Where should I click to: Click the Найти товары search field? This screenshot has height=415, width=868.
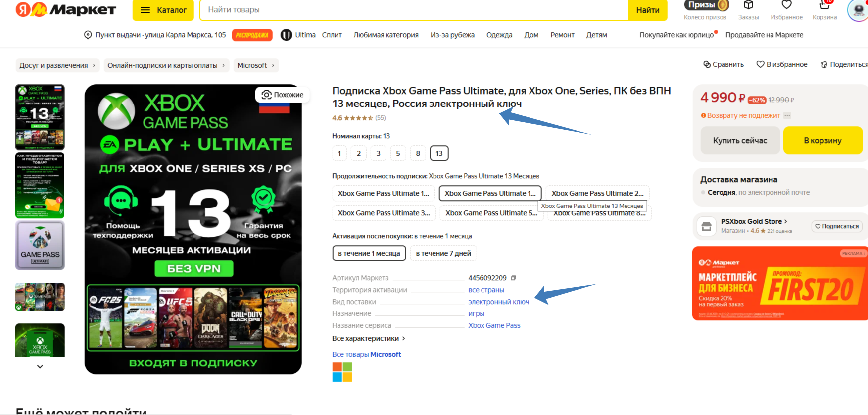pyautogui.click(x=414, y=10)
